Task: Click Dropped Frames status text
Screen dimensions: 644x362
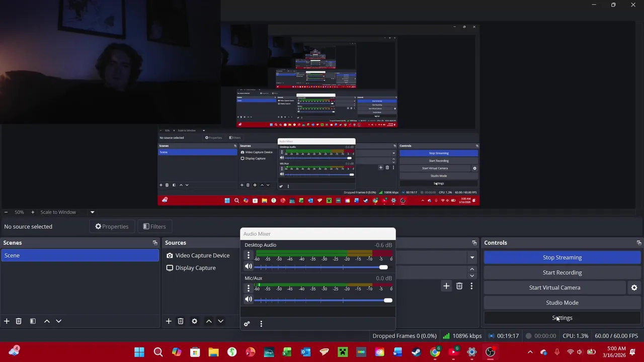Action: (405, 336)
